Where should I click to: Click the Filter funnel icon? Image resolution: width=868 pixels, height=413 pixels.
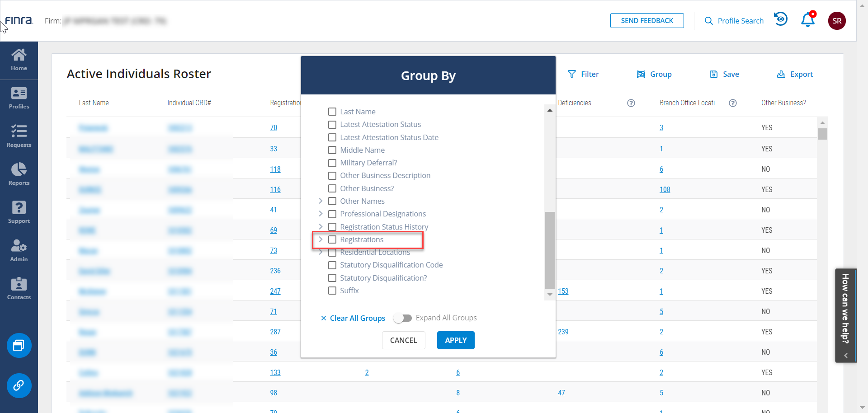[571, 74]
